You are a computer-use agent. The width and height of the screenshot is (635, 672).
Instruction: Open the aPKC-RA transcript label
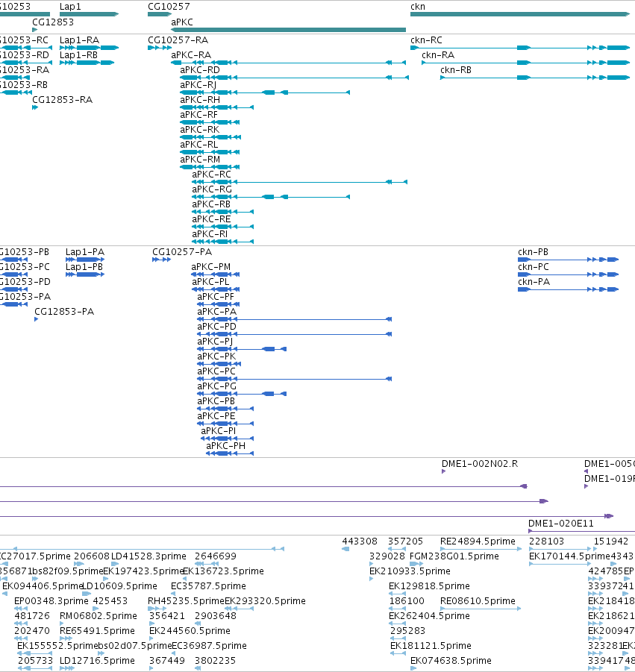(x=191, y=55)
